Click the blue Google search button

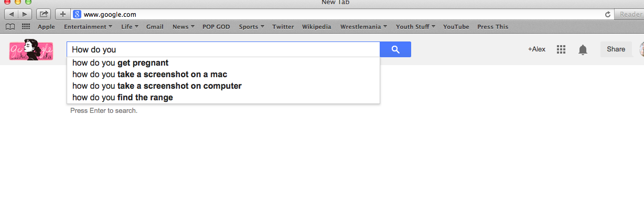(x=395, y=49)
